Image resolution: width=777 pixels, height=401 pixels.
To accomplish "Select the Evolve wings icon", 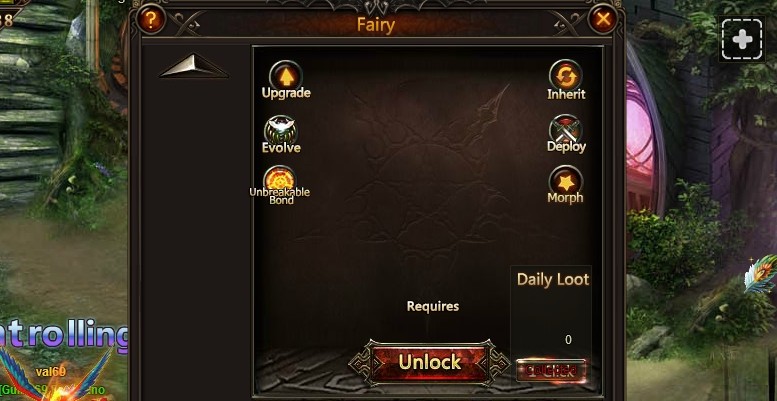I will point(280,131).
